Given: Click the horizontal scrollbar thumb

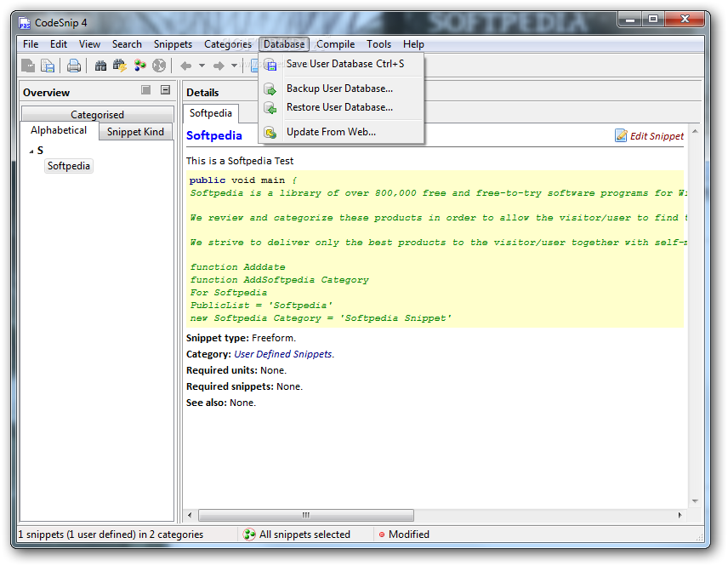Looking at the screenshot, I should click(306, 515).
